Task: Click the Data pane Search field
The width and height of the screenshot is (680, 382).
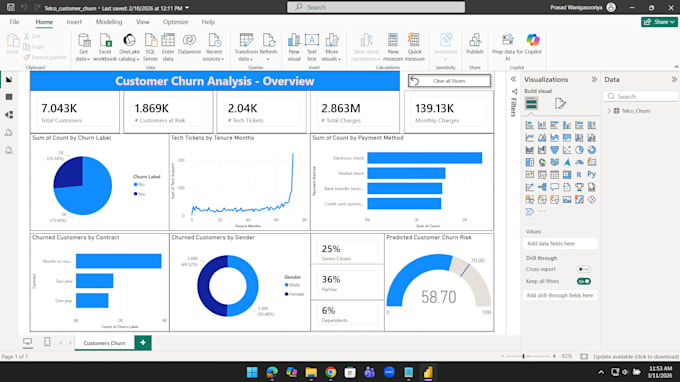Action: (x=640, y=97)
